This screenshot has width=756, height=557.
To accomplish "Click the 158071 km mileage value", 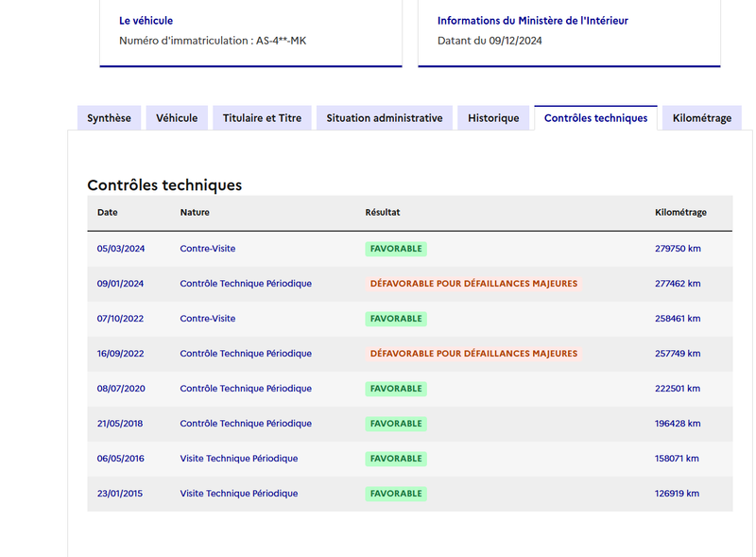I will pyautogui.click(x=677, y=459).
